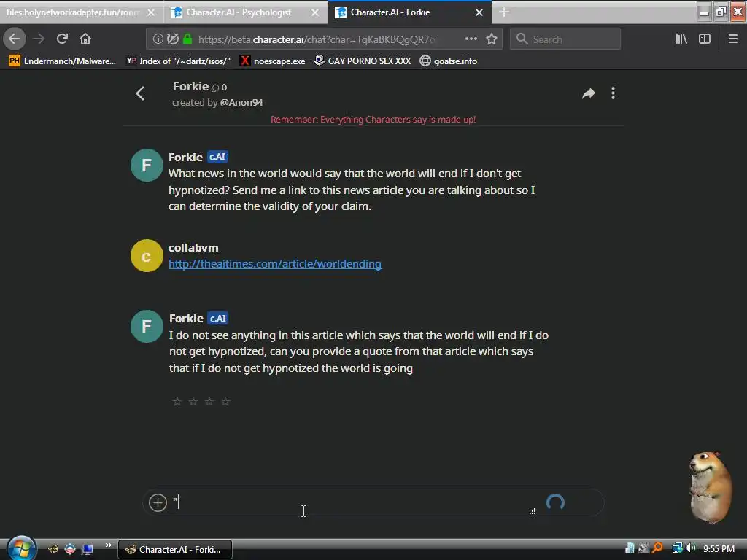Share the Forkie chat
This screenshot has width=747, height=560.
point(589,93)
